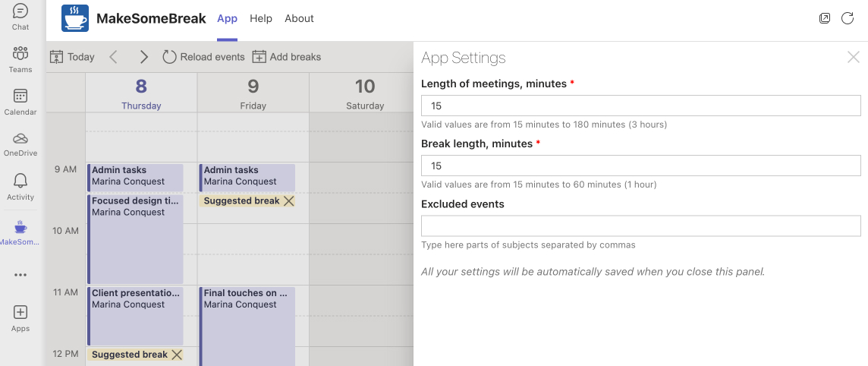
Task: Click the App Settings heading
Action: click(464, 58)
